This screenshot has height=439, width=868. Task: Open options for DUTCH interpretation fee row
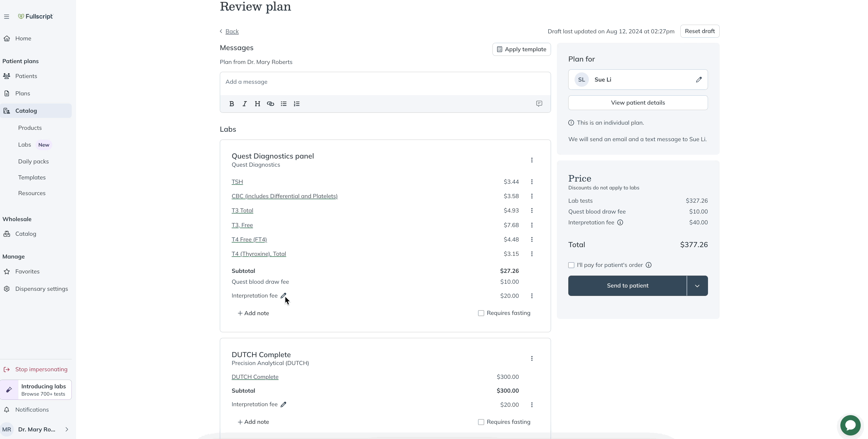click(532, 405)
